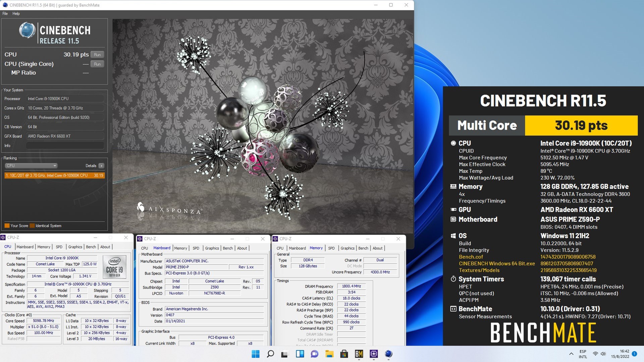Click the Cinebench logo sphere
Screen dimensions: 644x362
tap(27, 30)
